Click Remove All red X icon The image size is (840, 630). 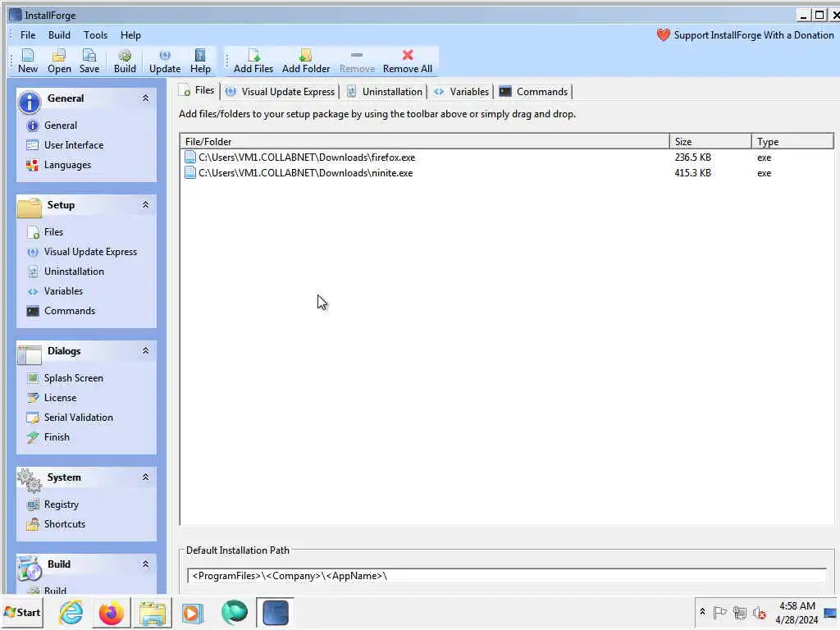(x=408, y=55)
